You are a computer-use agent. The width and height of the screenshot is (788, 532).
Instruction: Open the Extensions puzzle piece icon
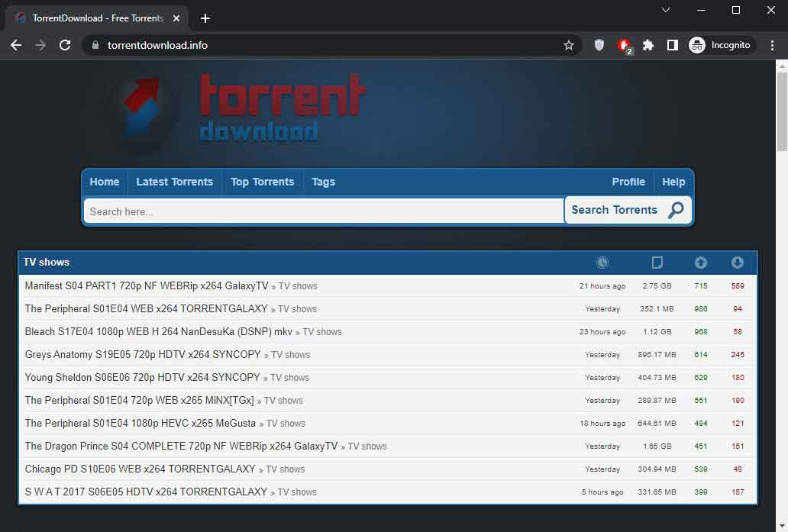click(648, 45)
